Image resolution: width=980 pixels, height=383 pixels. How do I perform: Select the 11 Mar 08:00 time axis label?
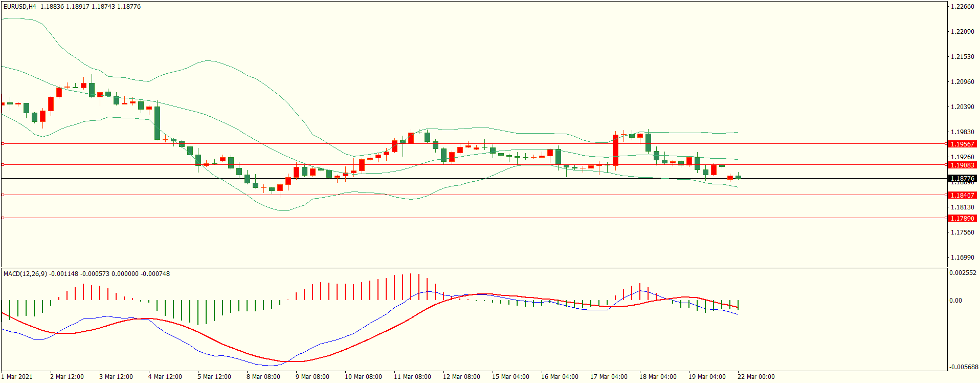click(x=412, y=377)
